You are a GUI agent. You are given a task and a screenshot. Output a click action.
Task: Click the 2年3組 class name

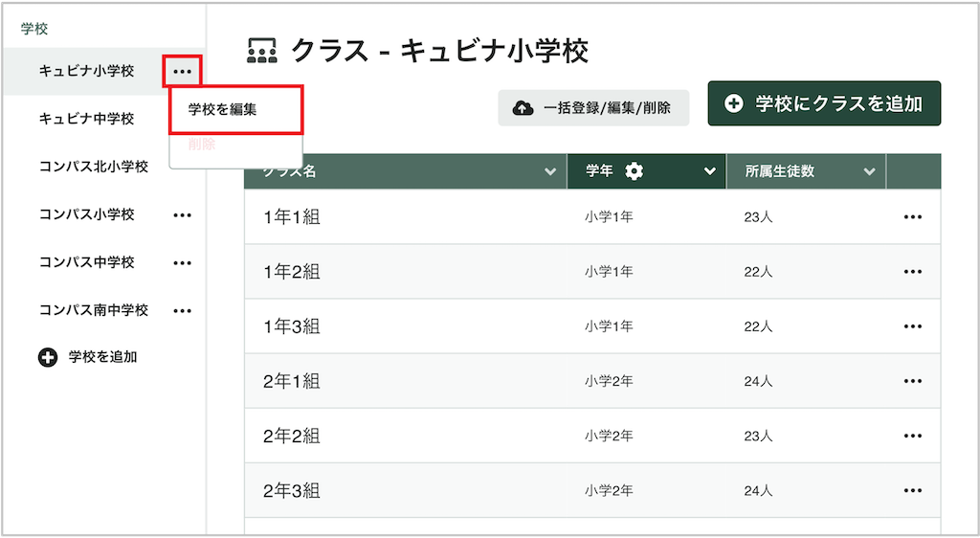[292, 490]
